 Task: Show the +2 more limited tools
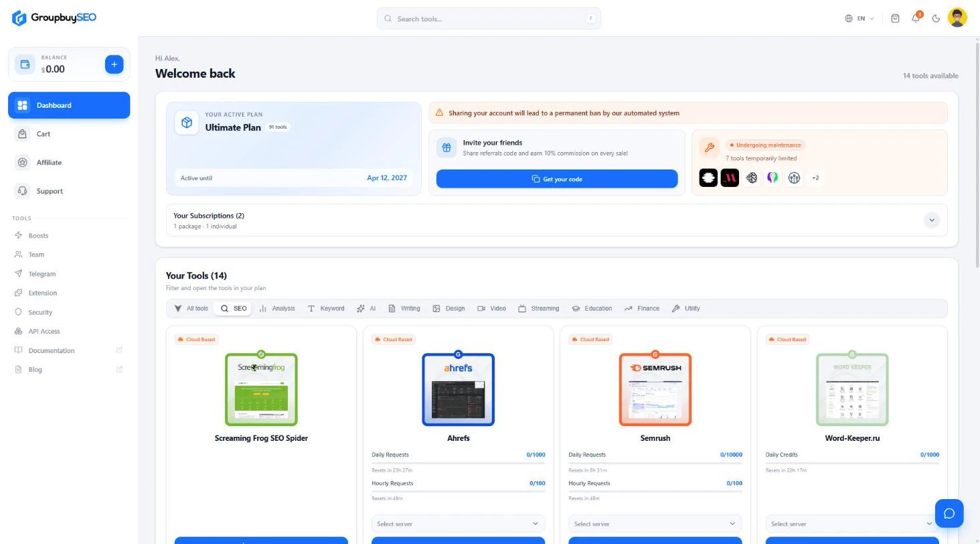coord(815,178)
